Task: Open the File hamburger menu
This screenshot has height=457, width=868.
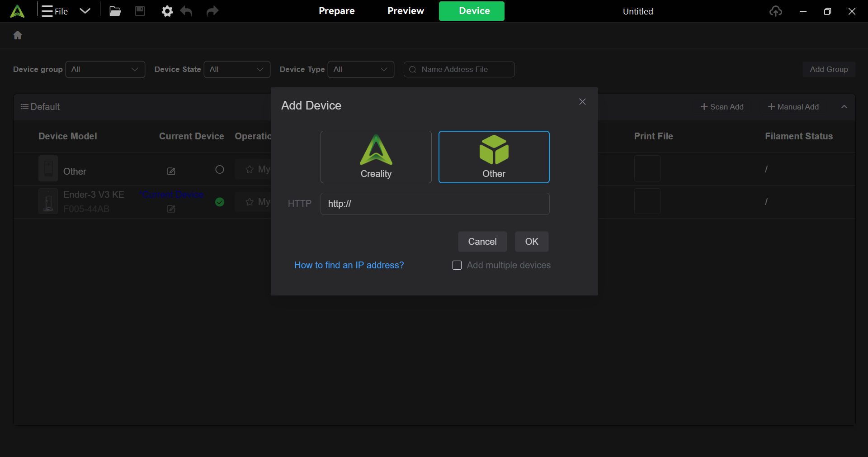Action: pyautogui.click(x=54, y=11)
